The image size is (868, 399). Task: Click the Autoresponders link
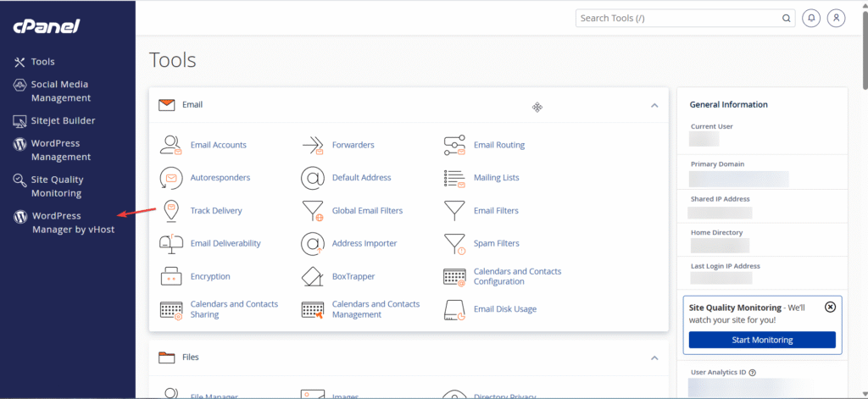tap(220, 178)
